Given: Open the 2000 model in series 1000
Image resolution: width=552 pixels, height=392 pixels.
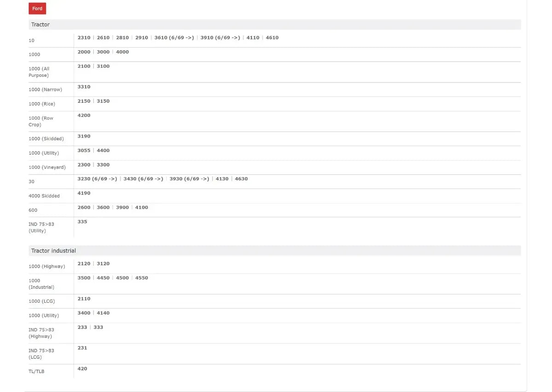Looking at the screenshot, I should tap(84, 52).
